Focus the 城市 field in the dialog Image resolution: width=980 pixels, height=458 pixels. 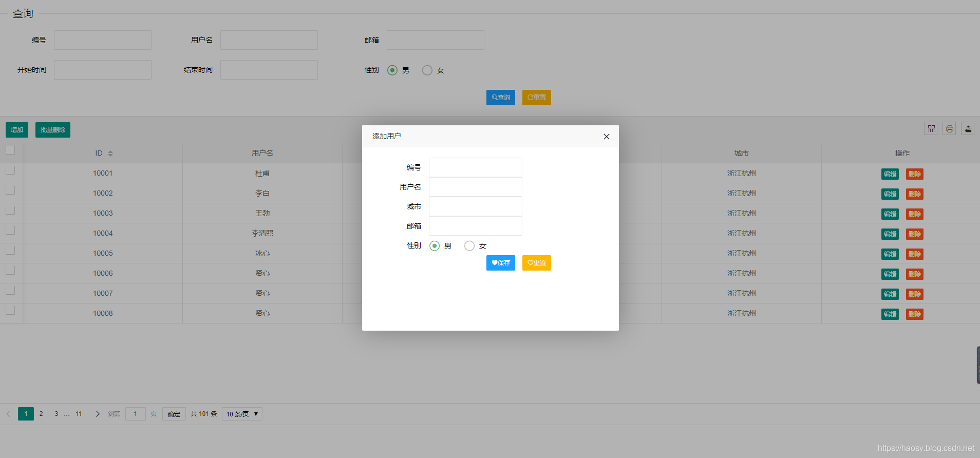coord(476,206)
